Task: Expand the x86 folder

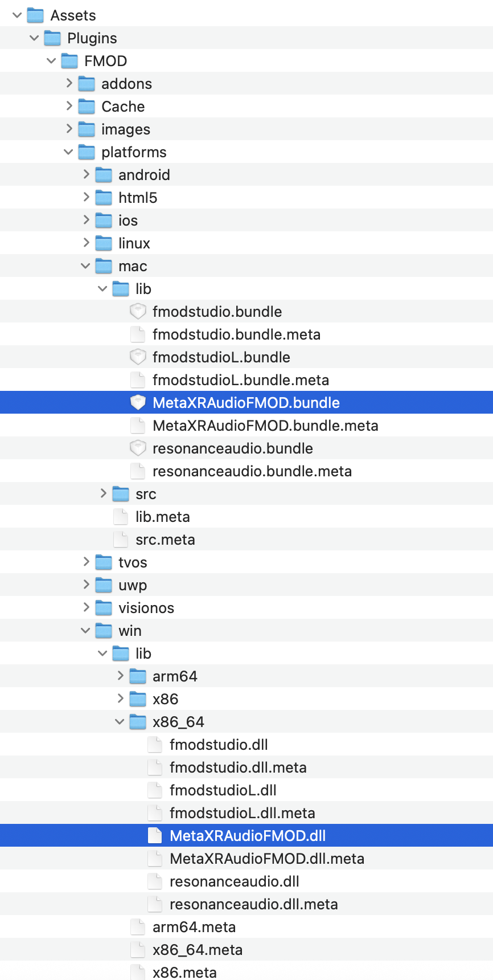Action: click(x=120, y=699)
